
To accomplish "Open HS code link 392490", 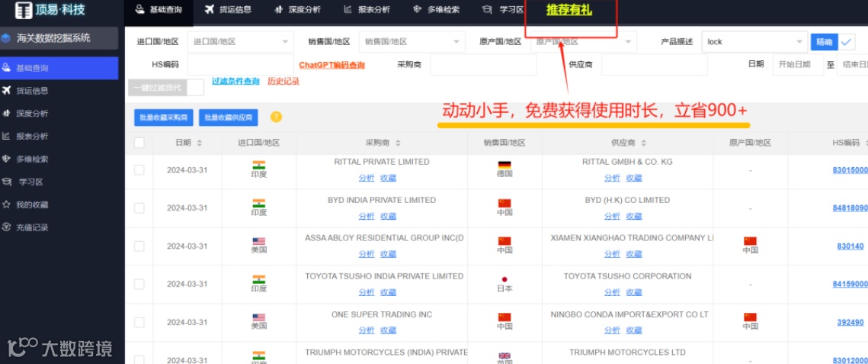I will 850,323.
